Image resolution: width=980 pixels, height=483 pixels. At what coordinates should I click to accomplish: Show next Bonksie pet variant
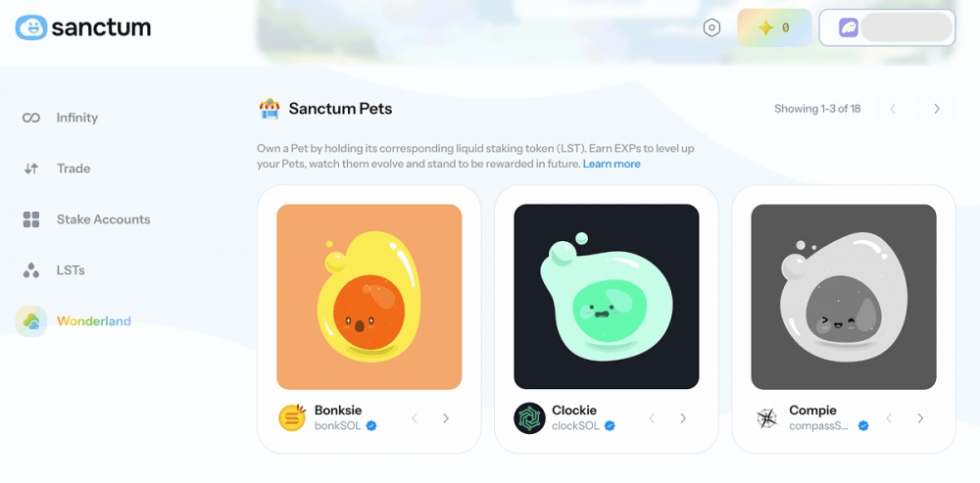coord(446,418)
